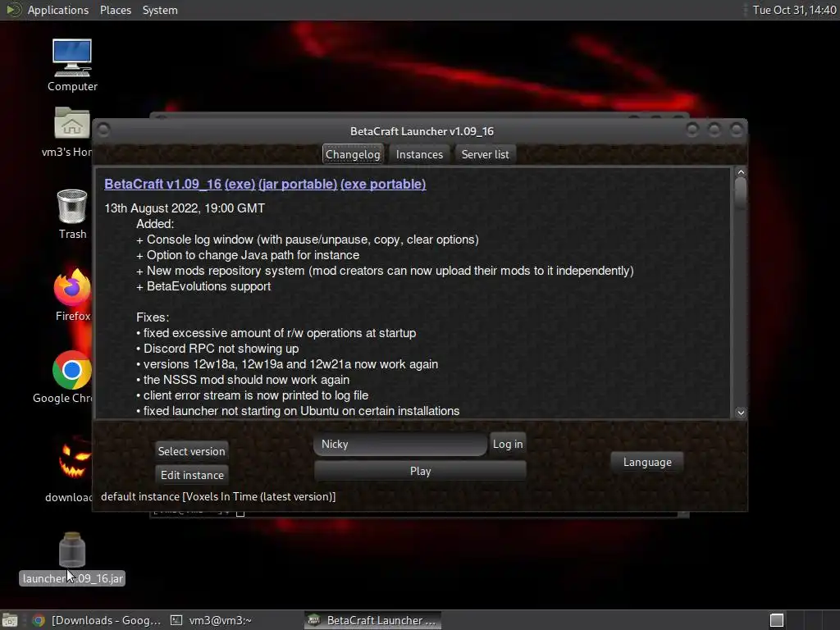This screenshot has height=630, width=840.
Task: Click the Log in button
Action: pyautogui.click(x=507, y=444)
